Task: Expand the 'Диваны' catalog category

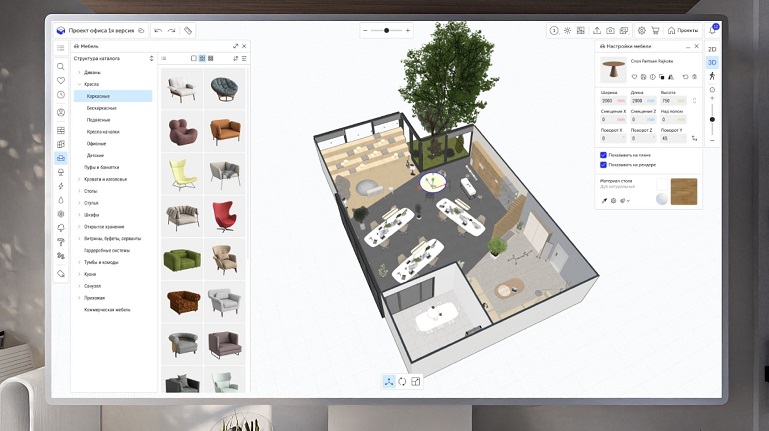Action: (78, 71)
